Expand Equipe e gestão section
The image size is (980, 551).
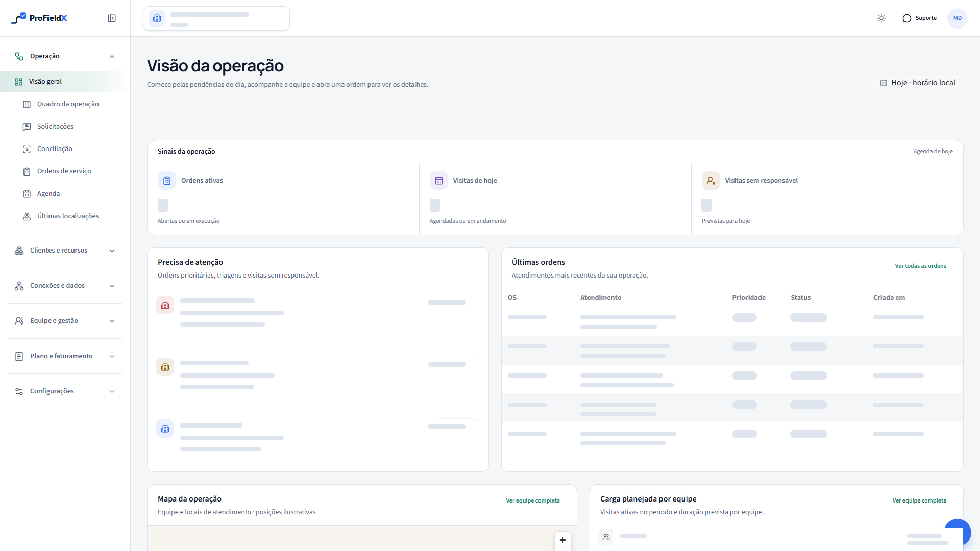coord(65,321)
